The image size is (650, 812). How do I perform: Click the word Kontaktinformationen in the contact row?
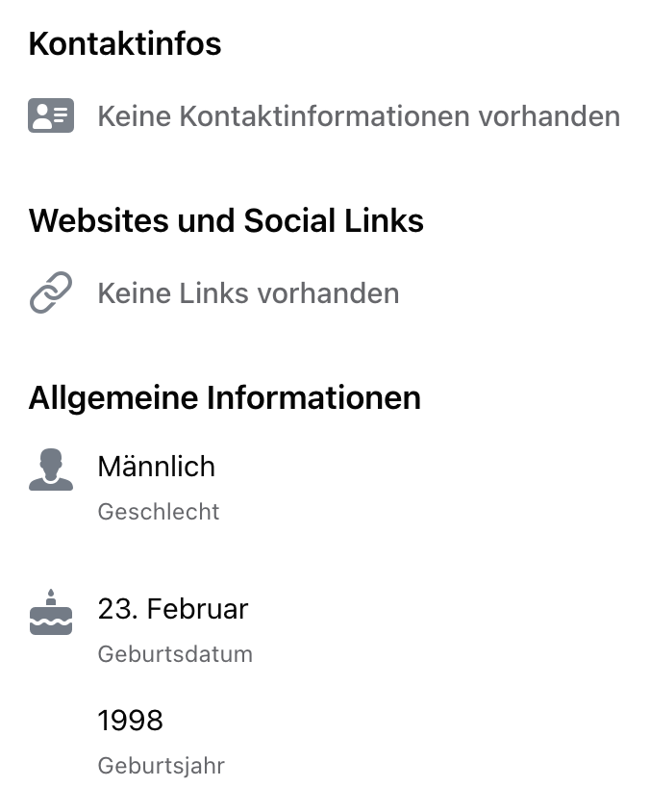click(x=325, y=116)
